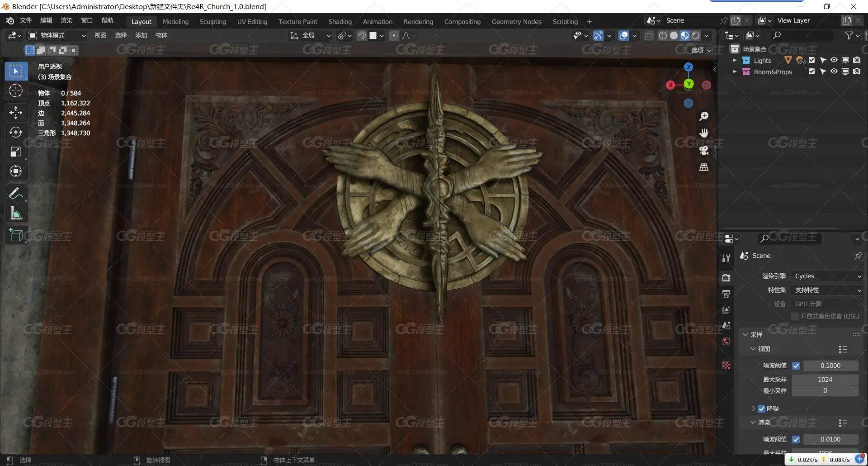Switch to material preview shading

(684, 35)
